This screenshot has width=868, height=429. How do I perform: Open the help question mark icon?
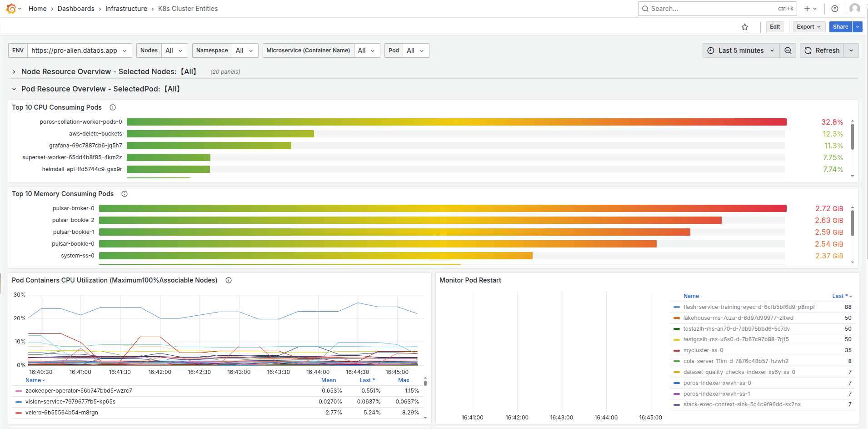[835, 9]
